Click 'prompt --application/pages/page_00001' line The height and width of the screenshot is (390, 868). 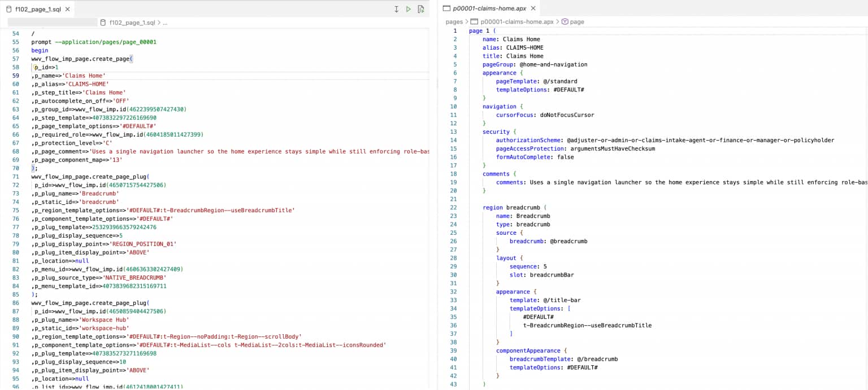tap(94, 42)
